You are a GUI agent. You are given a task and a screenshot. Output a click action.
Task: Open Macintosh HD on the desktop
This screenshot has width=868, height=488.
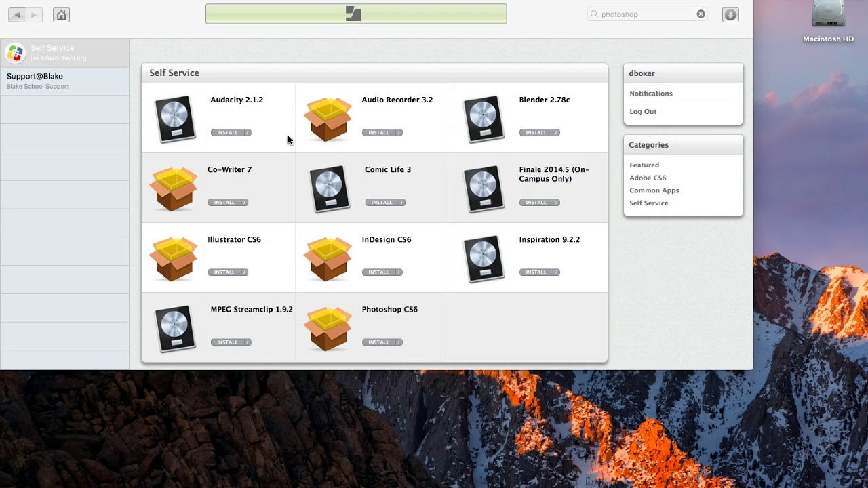click(x=828, y=22)
